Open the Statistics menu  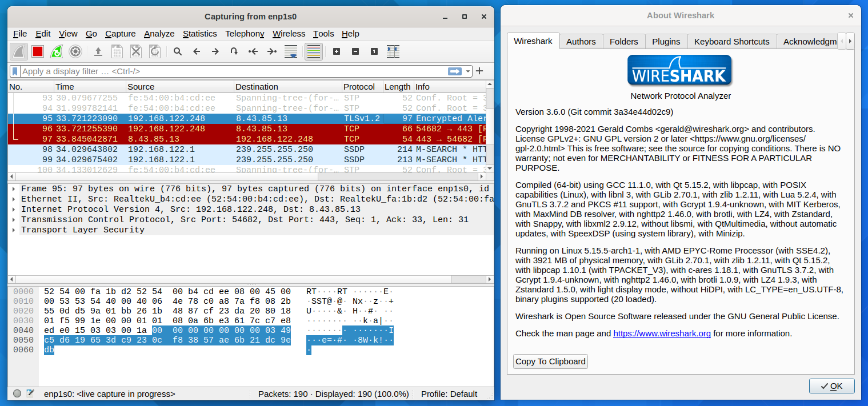[200, 34]
